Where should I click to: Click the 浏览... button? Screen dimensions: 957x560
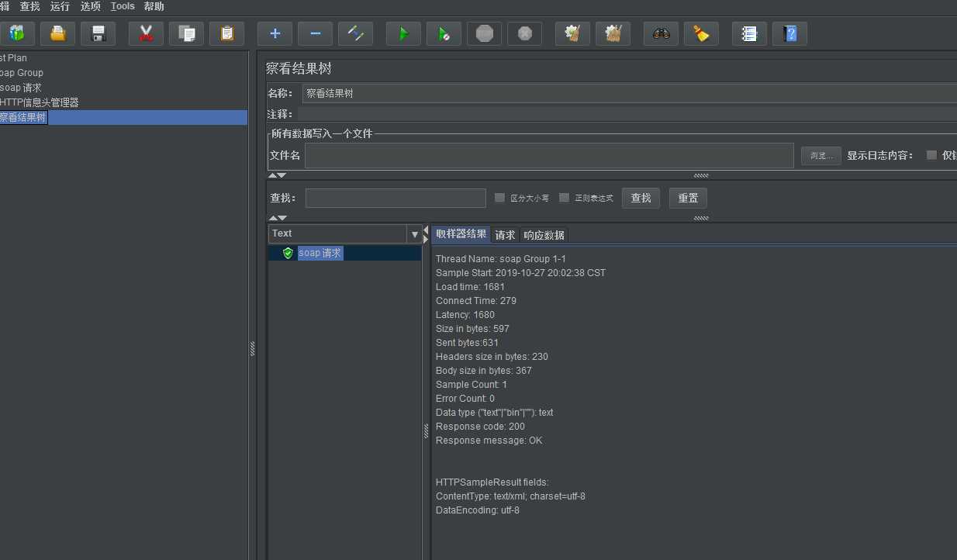pyautogui.click(x=821, y=156)
